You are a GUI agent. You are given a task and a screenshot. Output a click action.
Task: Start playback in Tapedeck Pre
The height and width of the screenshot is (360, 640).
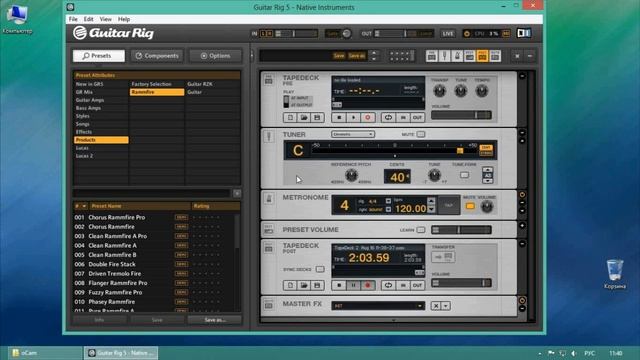353,118
